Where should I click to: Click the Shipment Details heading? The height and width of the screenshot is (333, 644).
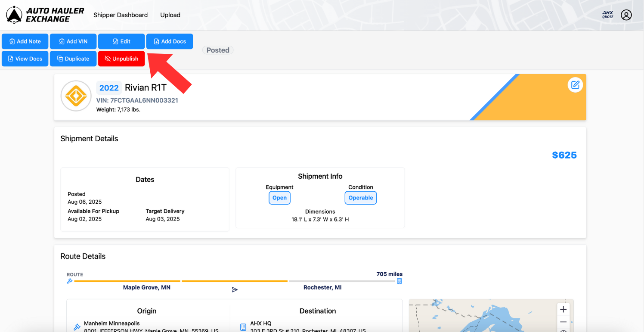click(89, 139)
